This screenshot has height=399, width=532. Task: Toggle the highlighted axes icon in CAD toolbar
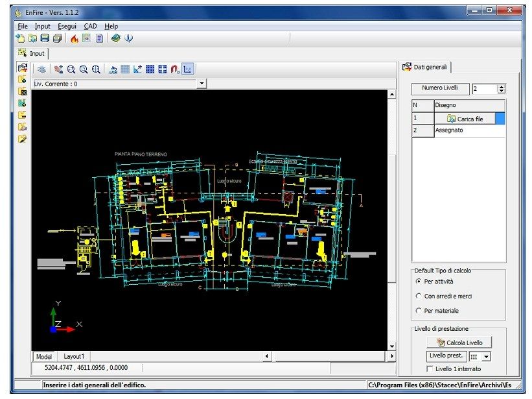[x=188, y=69]
